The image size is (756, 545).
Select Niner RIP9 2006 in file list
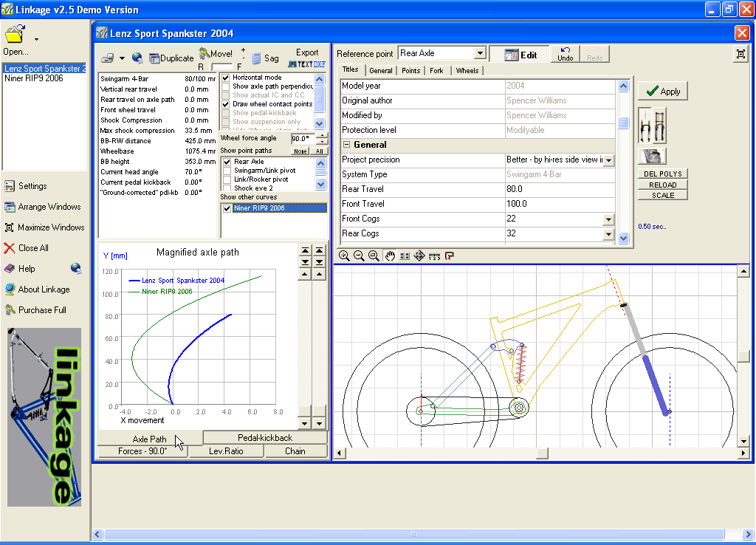[x=34, y=78]
